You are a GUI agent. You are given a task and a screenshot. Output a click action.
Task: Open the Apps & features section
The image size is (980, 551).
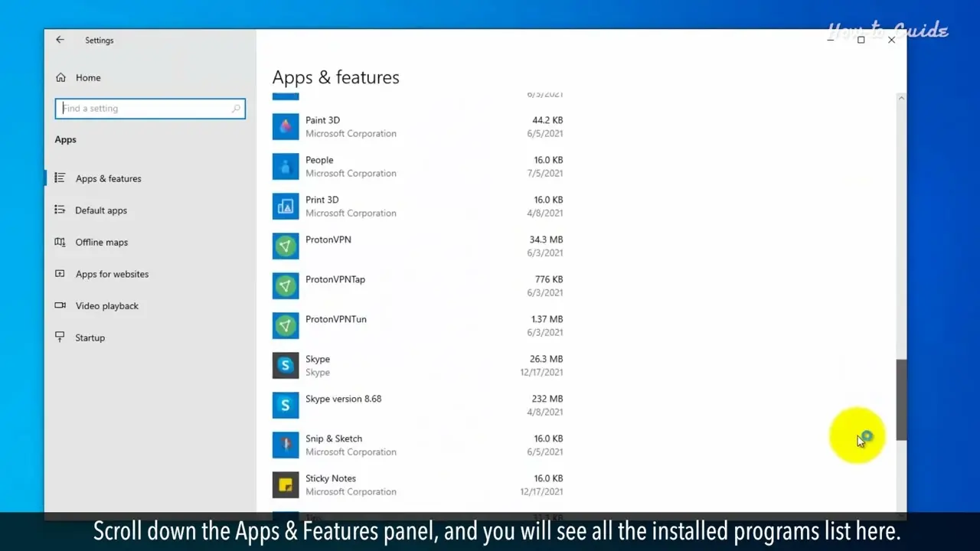tap(108, 178)
